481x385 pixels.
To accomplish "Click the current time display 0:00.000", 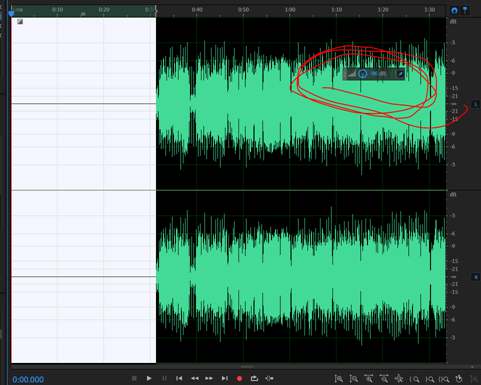I will tap(28, 380).
